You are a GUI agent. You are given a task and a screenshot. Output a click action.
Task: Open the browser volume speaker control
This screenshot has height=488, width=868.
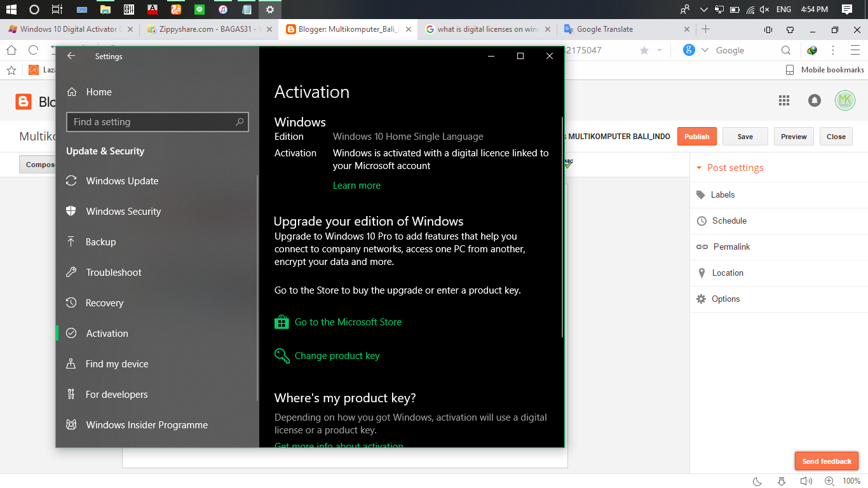806,481
